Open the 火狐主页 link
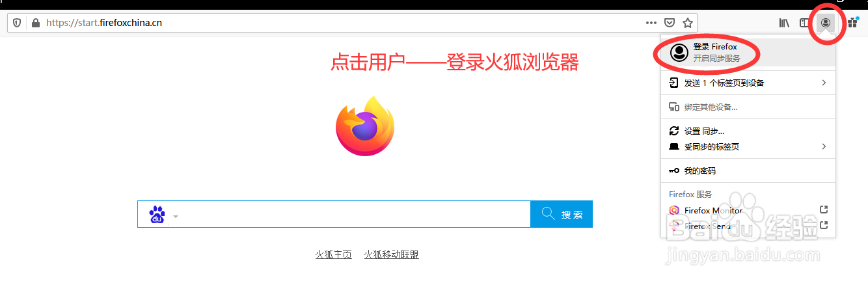This screenshot has height=285, width=868. pyautogui.click(x=334, y=254)
